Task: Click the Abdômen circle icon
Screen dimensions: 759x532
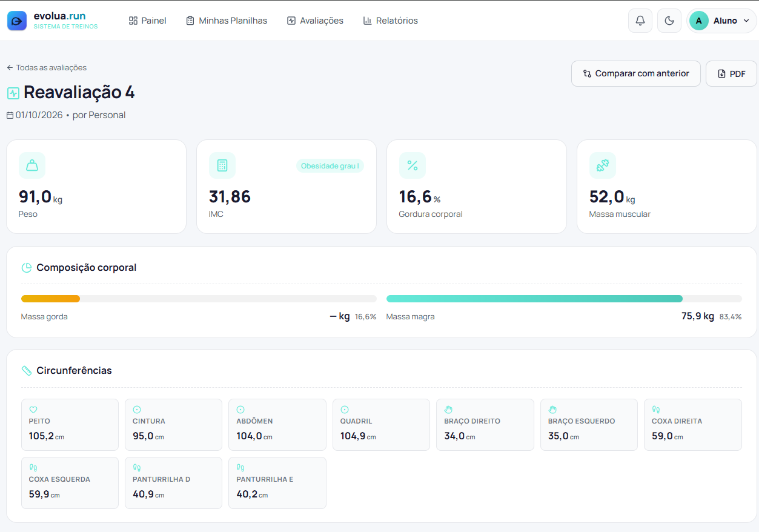Action: click(x=240, y=410)
